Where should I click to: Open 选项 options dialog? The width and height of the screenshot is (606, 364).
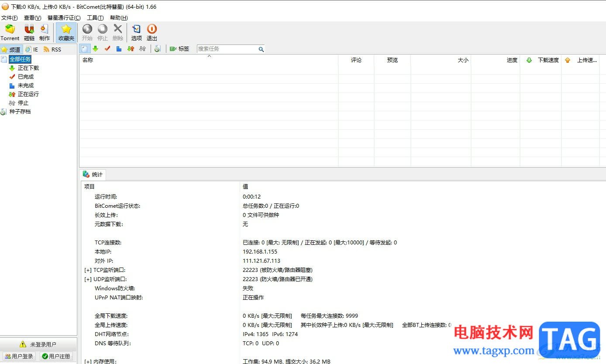[137, 33]
